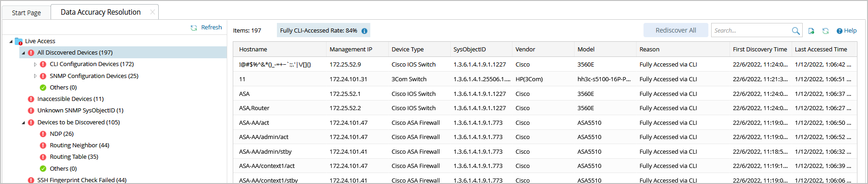Image resolution: width=868 pixels, height=184 pixels.
Task: Click the magnifier icon in search box
Action: click(x=795, y=31)
